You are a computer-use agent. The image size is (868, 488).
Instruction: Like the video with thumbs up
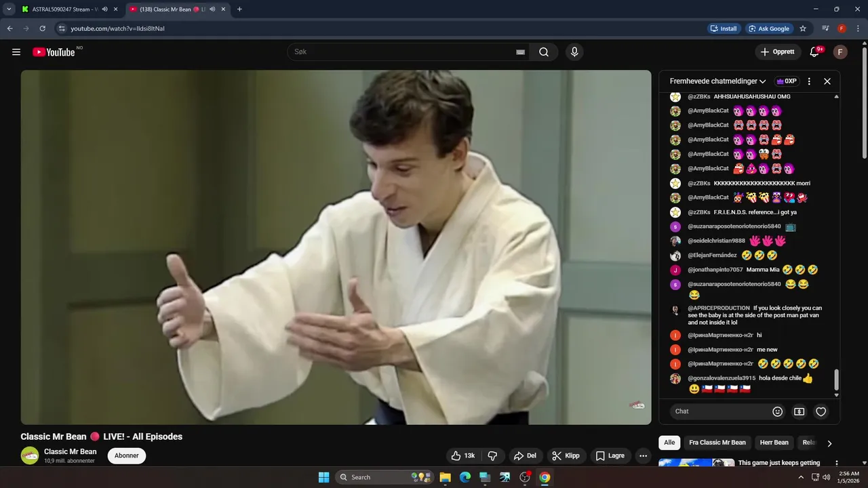(x=463, y=455)
